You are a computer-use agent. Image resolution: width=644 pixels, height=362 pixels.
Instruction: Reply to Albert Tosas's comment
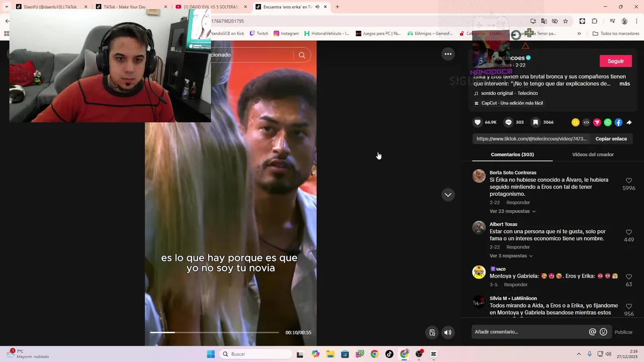click(518, 247)
